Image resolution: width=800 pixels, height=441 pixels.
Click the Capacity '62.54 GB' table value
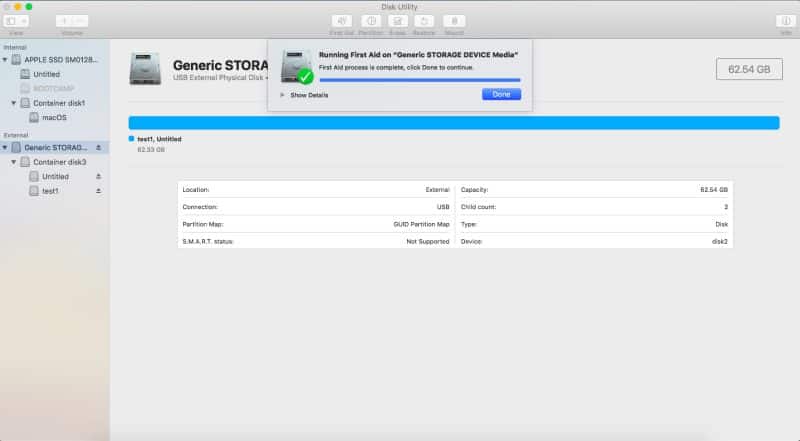(x=714, y=189)
